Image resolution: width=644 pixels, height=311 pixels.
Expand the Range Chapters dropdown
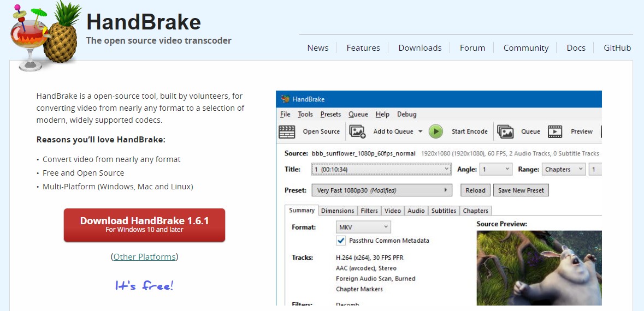tap(563, 170)
